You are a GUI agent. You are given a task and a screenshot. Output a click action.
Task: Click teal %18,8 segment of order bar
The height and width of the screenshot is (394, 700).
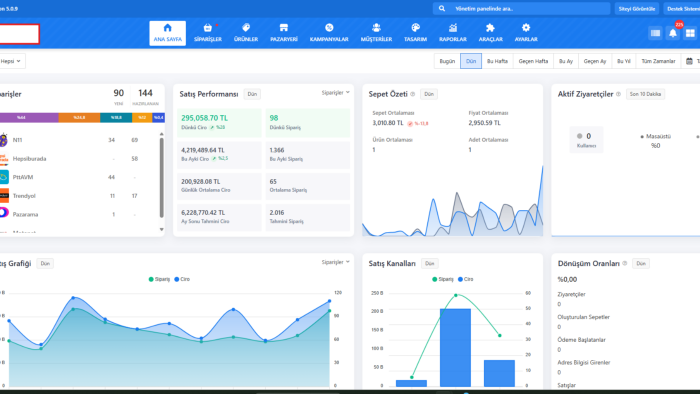[x=116, y=117]
